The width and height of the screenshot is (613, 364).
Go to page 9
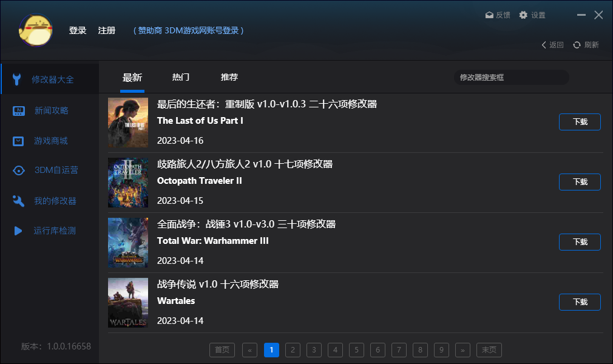coord(441,350)
